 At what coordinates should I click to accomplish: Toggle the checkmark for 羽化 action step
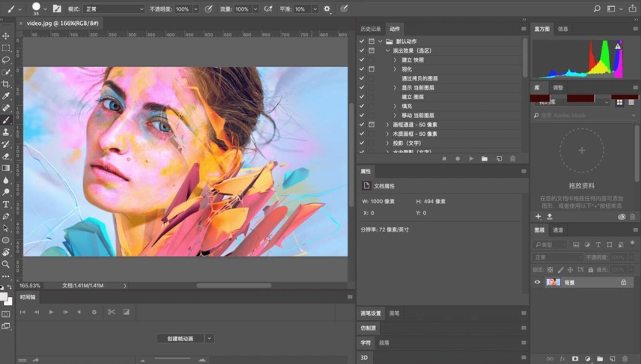pyautogui.click(x=362, y=69)
